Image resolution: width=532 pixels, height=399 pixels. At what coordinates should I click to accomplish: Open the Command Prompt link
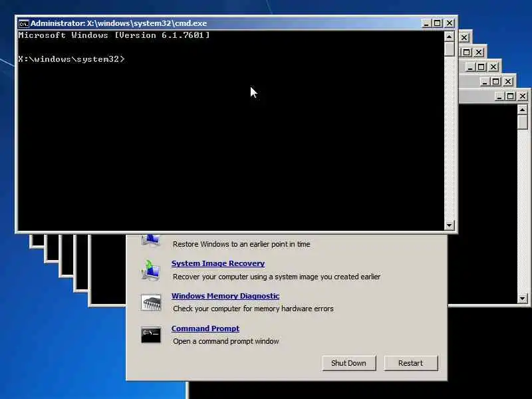click(x=205, y=329)
